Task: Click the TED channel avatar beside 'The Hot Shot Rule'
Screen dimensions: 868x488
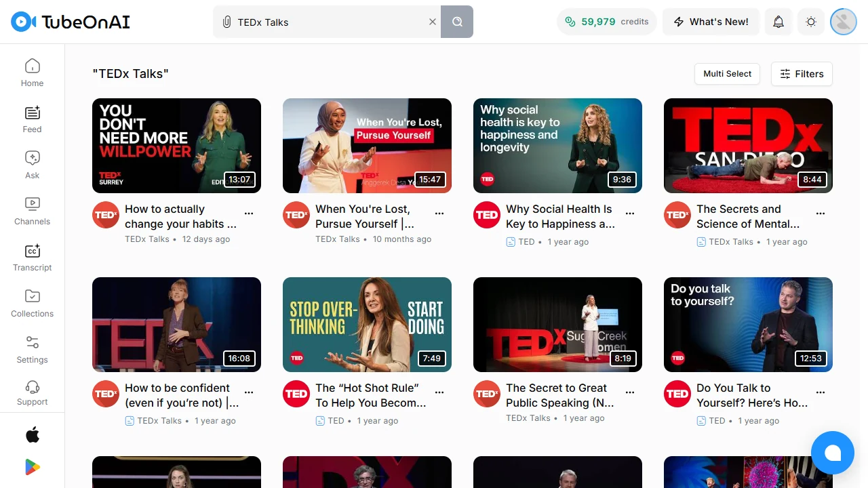Action: click(x=296, y=394)
